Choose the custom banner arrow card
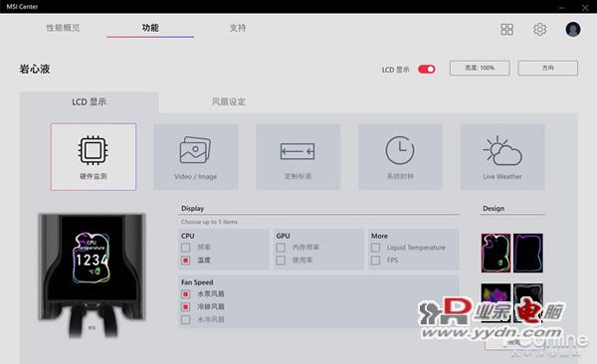This screenshot has width=597, height=364. (x=298, y=156)
